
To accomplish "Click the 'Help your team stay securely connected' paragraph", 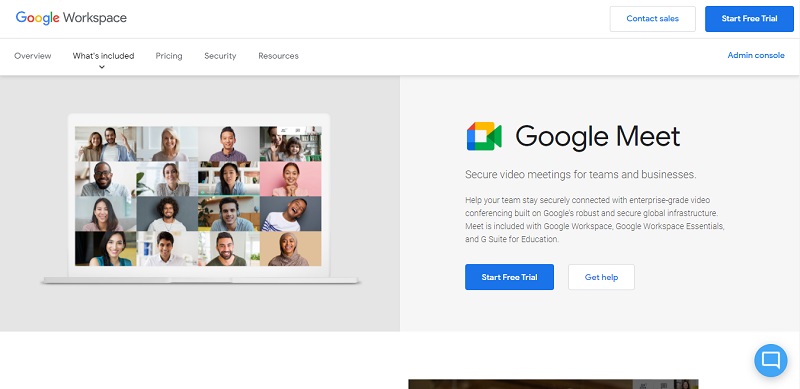I will (x=594, y=220).
